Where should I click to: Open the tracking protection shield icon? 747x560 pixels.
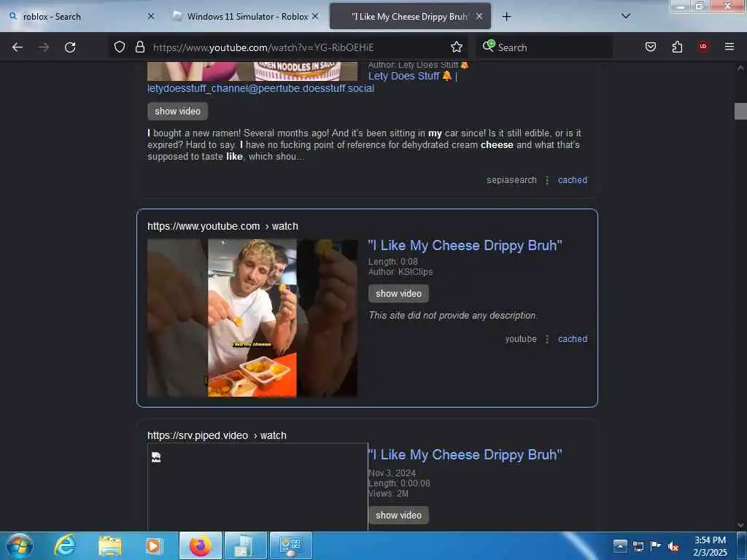pyautogui.click(x=120, y=47)
